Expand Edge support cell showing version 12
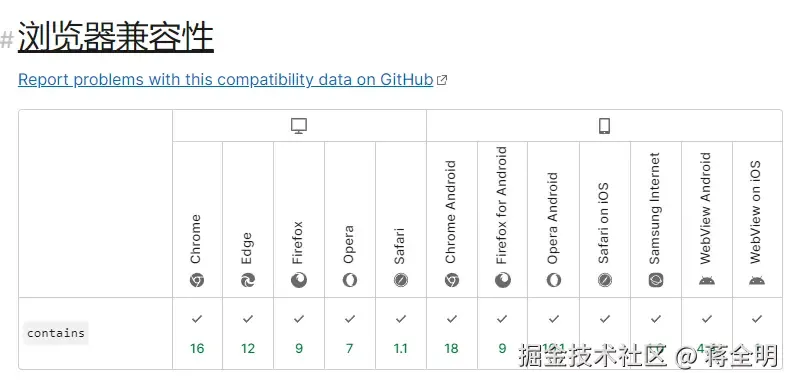This screenshot has height=384, width=793. click(248, 333)
